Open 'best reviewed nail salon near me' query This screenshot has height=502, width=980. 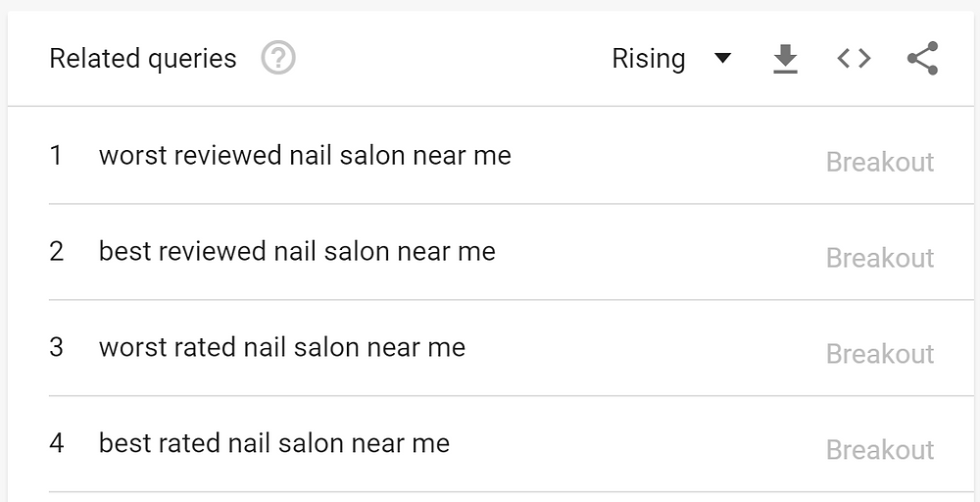tap(297, 251)
